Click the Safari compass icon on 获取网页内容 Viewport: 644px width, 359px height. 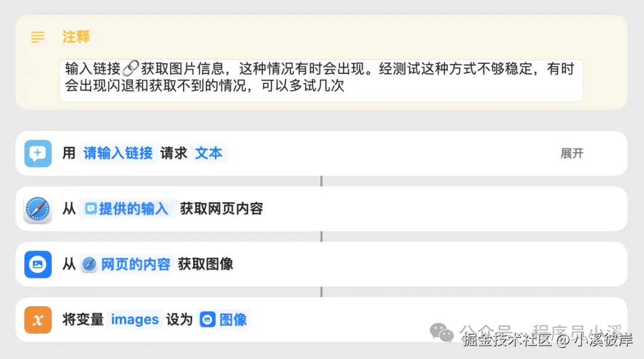pyautogui.click(x=38, y=209)
